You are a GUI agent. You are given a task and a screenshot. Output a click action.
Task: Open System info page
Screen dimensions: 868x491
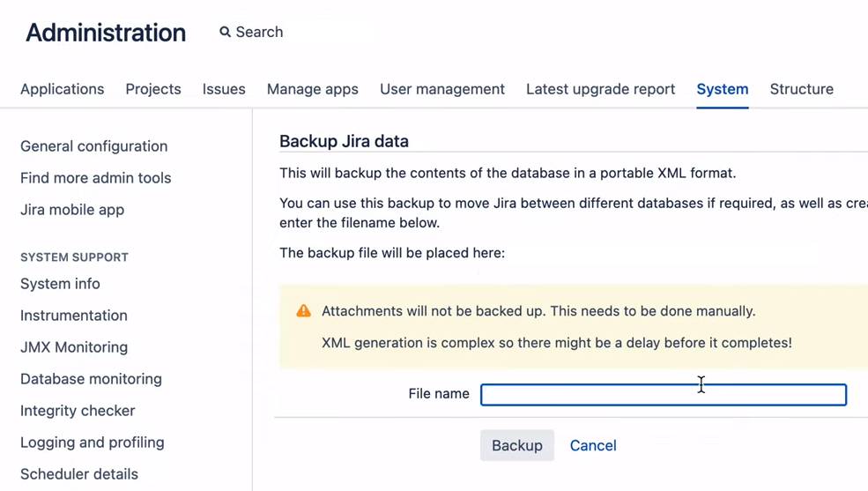(60, 284)
